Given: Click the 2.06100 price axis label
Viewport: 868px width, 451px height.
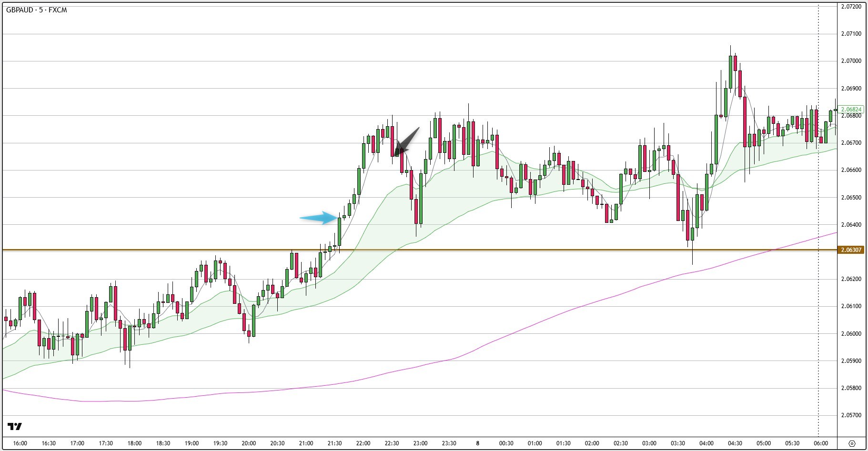Looking at the screenshot, I should coord(851,306).
